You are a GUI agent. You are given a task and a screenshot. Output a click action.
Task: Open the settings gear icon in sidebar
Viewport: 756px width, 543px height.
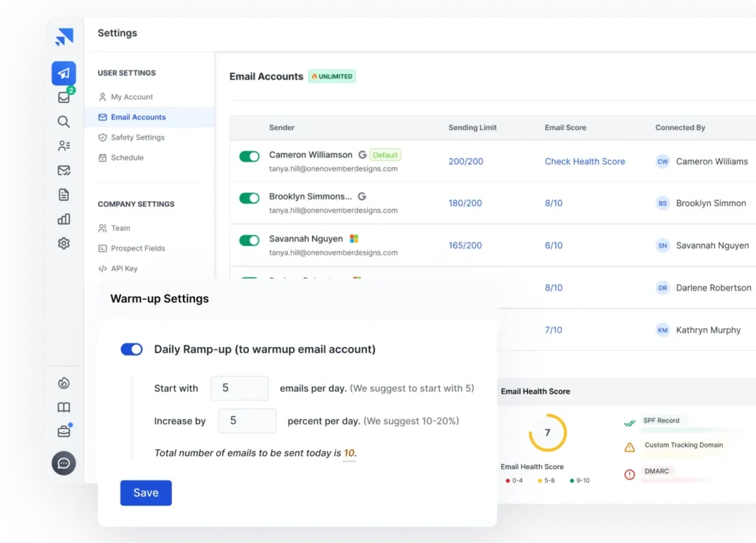[64, 244]
